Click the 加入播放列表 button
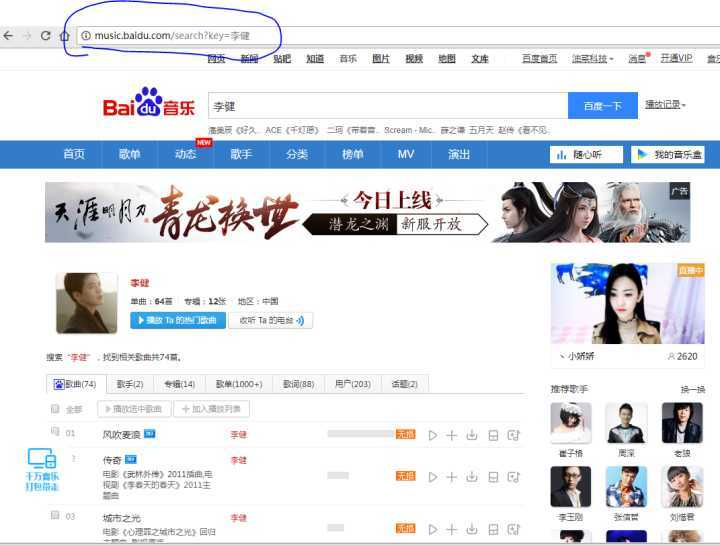Image resolution: width=720 pixels, height=545 pixels. pos(212,409)
